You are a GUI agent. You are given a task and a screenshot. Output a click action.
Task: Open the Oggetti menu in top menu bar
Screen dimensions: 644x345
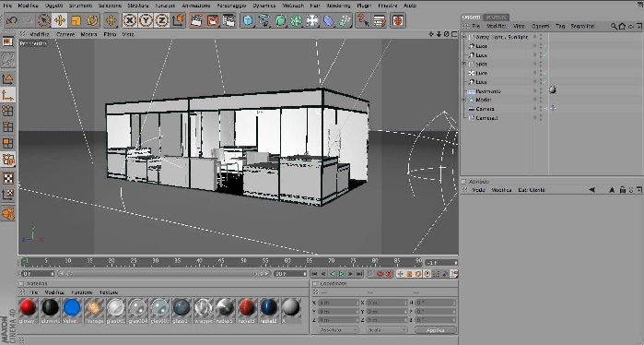[53, 6]
